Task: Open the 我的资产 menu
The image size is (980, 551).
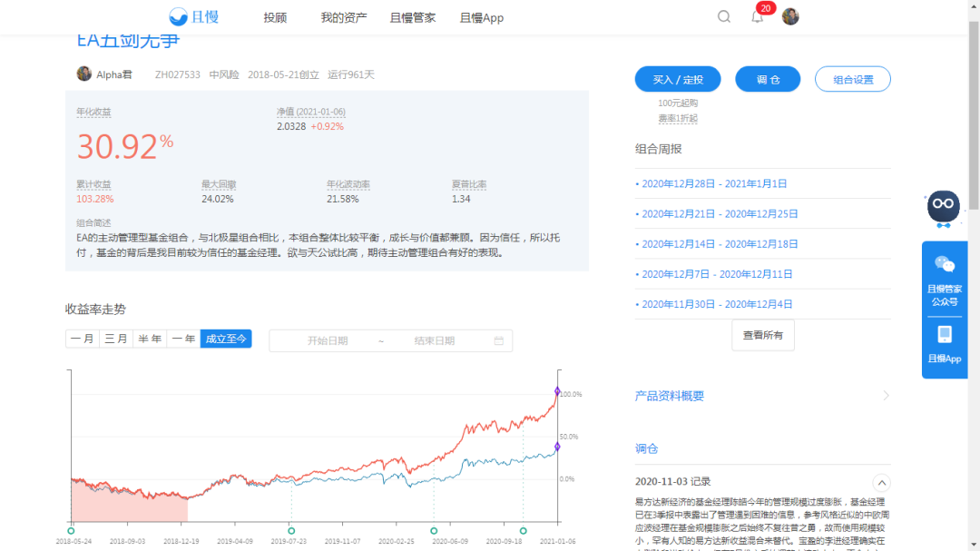Action: coord(344,17)
